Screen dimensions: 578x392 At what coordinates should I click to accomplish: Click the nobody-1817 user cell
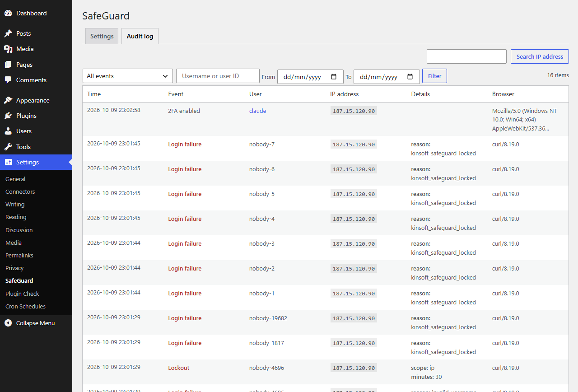(x=266, y=343)
